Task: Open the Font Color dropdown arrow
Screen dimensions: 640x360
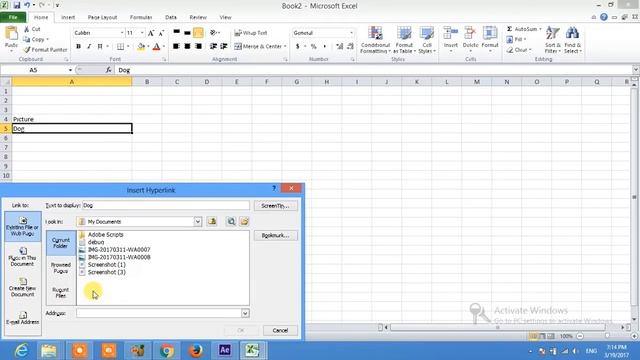Action: tap(164, 47)
